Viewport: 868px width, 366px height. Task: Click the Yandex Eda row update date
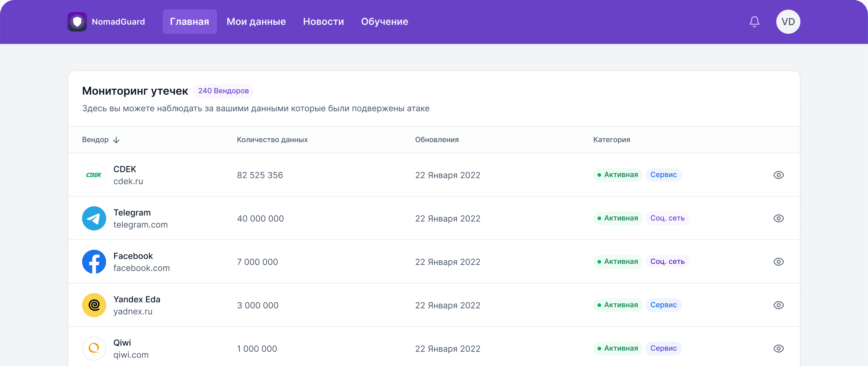(x=448, y=305)
